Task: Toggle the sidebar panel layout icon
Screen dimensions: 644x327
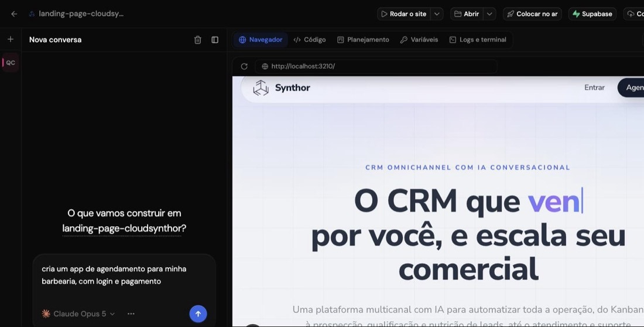Action: 215,40
